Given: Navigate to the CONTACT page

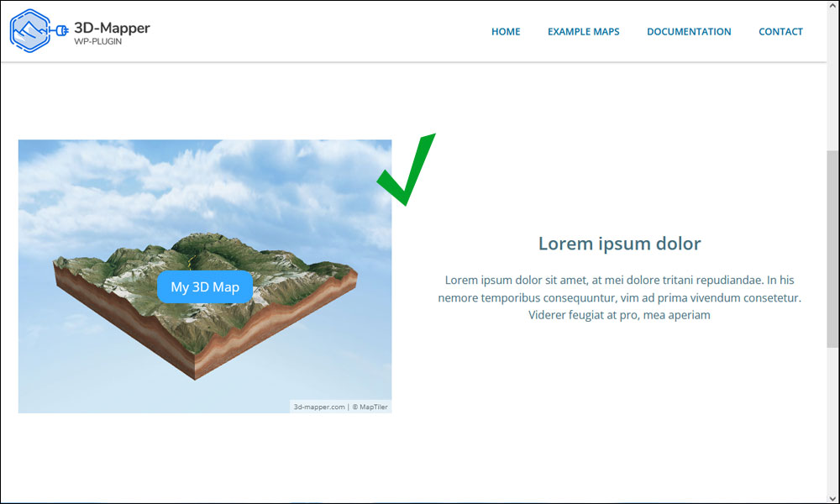Looking at the screenshot, I should coord(780,32).
